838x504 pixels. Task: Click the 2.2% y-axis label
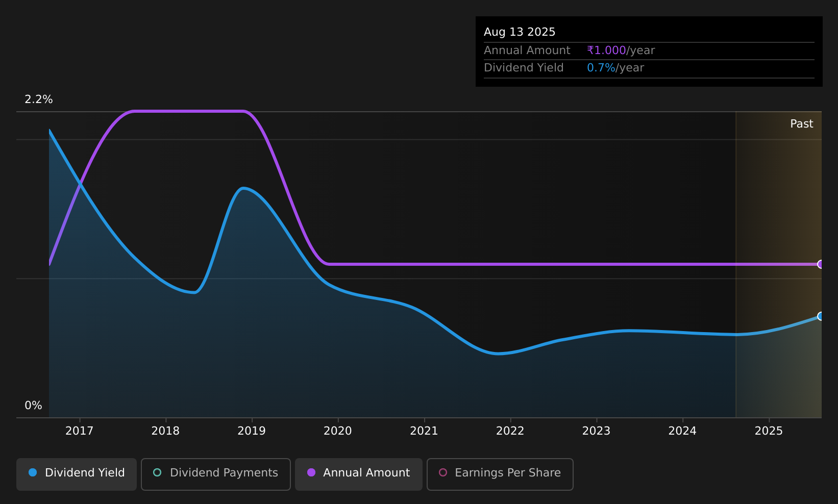tap(39, 99)
